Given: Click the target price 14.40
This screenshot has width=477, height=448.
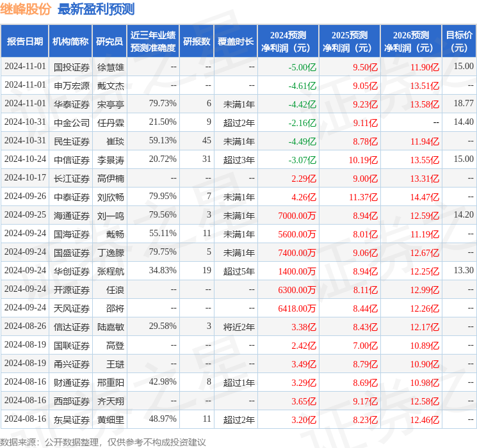Looking at the screenshot, I should [464, 122].
